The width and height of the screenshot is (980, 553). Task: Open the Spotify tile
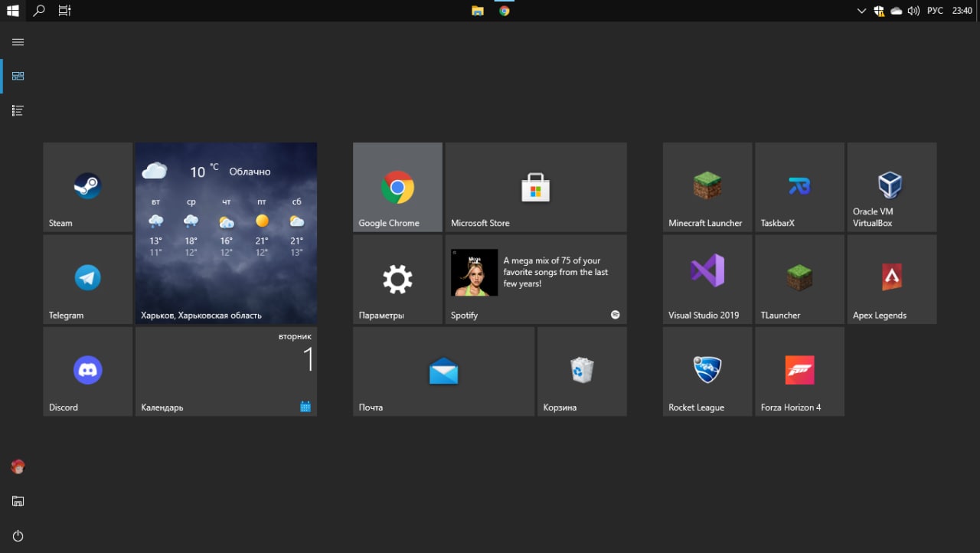point(536,279)
